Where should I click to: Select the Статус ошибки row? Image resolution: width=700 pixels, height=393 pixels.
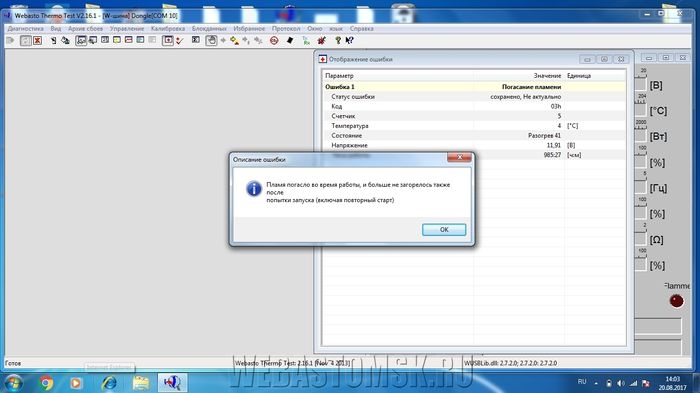pos(474,96)
